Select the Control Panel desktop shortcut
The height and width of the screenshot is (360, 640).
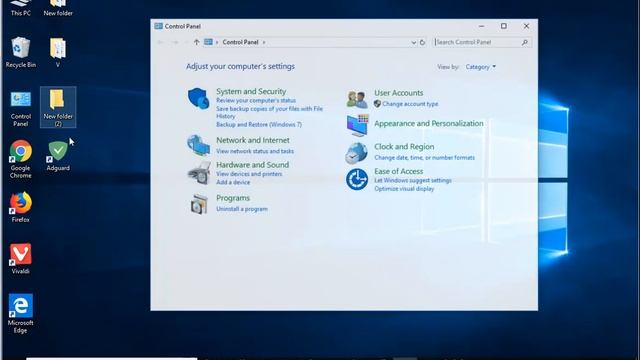pyautogui.click(x=20, y=109)
